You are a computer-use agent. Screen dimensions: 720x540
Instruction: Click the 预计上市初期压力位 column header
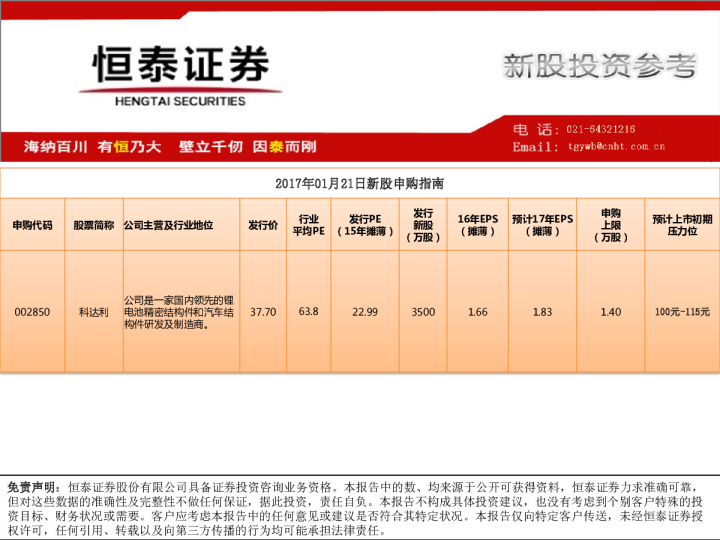coord(682,225)
